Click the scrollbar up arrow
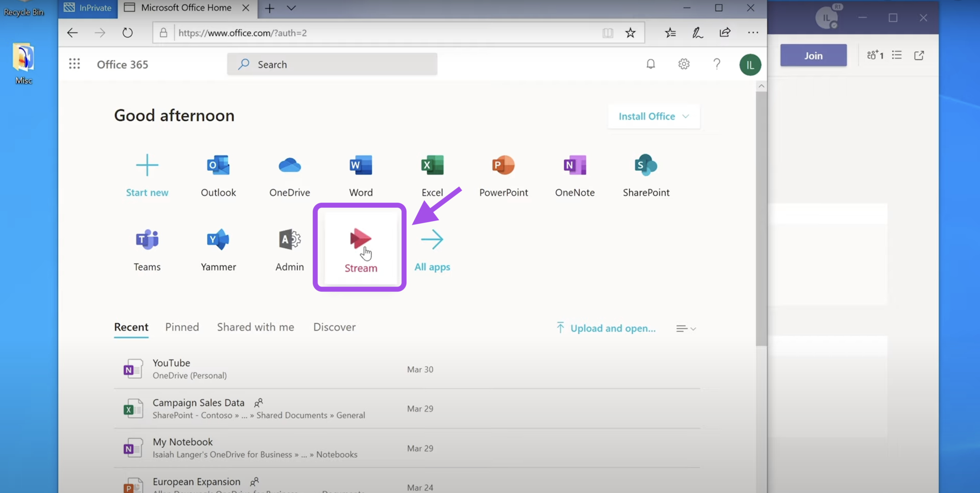This screenshot has width=980, height=493. pyautogui.click(x=761, y=86)
